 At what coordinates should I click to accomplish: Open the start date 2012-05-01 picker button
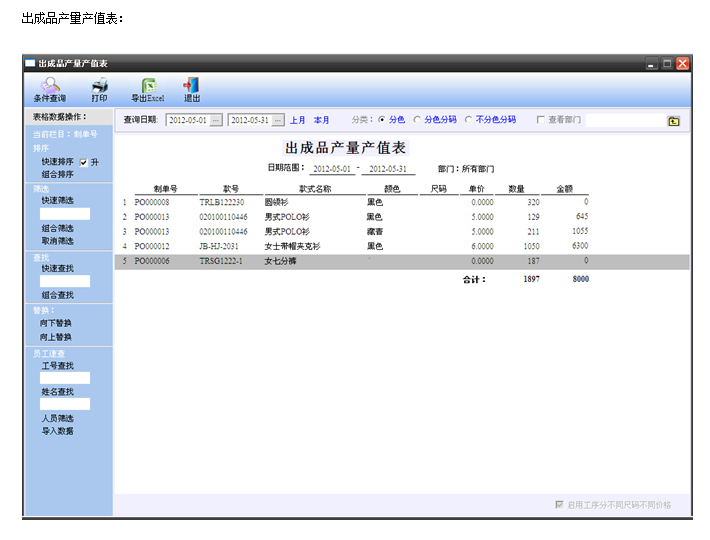(x=215, y=120)
